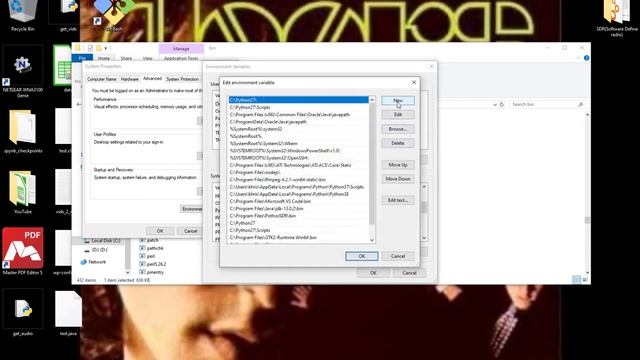
Task: Open the Manage contextual tab in Explorer
Action: (181, 49)
